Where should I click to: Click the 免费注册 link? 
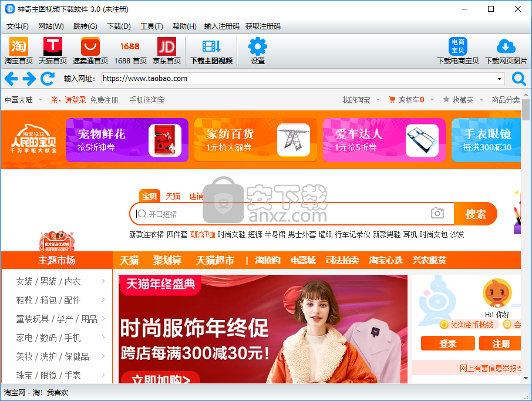[104, 100]
